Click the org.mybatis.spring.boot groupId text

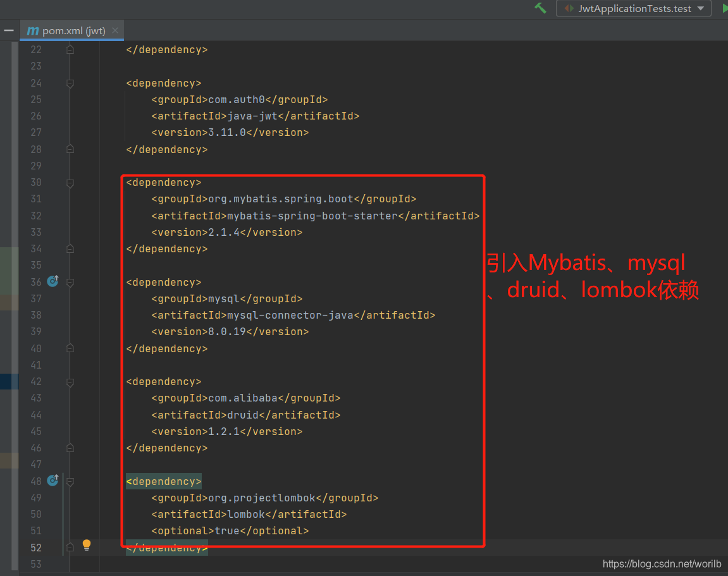coord(281,199)
